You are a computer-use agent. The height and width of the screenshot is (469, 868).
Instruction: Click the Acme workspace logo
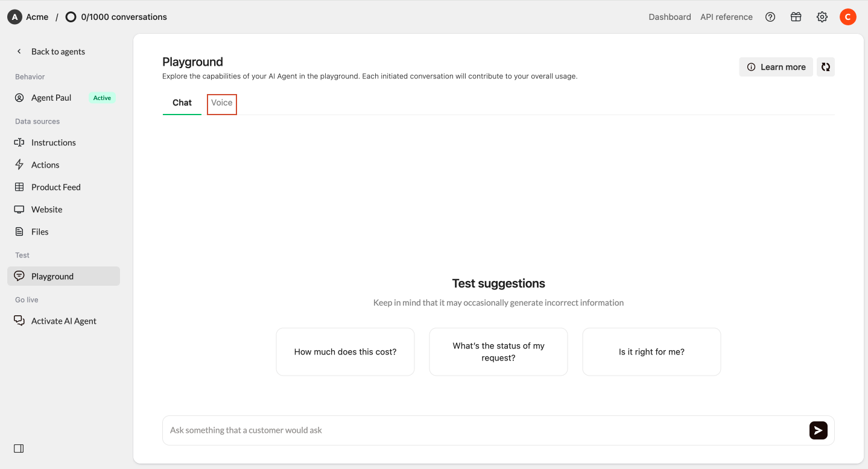pos(14,17)
